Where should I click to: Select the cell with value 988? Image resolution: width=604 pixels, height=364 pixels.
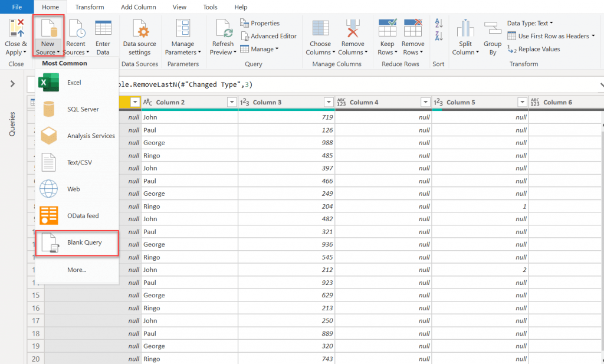[x=287, y=143]
